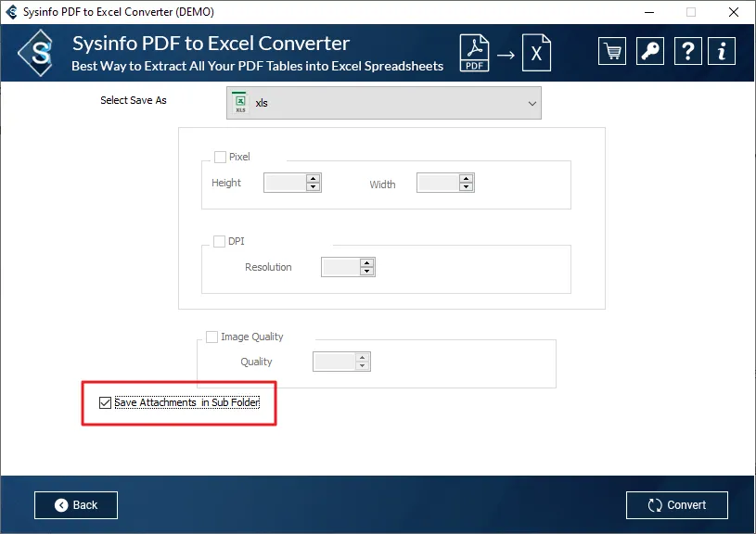Click the info About icon
Screen dimensions: 756x534
[724, 52]
